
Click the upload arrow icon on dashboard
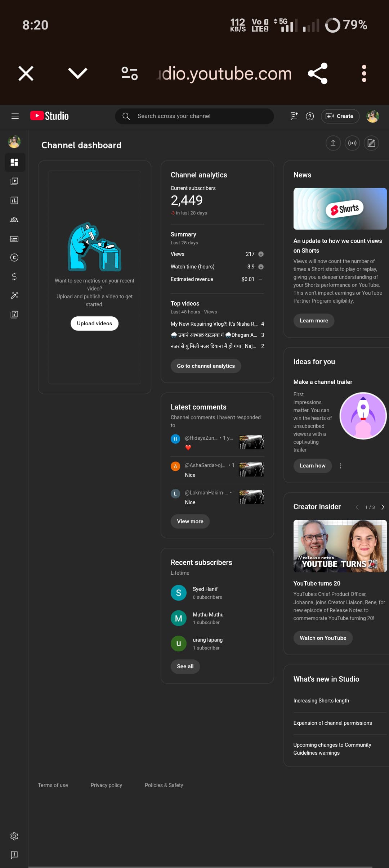coord(333,143)
